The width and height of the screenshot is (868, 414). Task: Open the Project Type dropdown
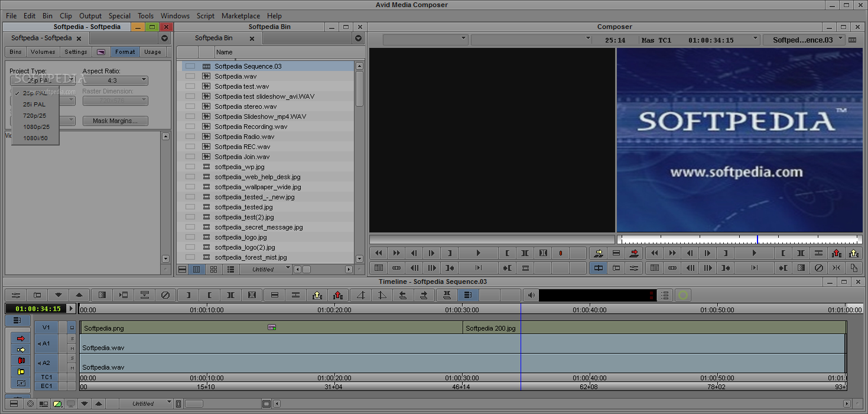pos(43,80)
